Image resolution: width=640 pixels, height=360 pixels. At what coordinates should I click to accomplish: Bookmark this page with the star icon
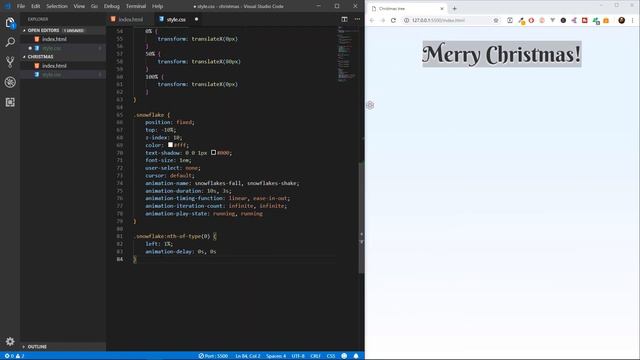496,20
